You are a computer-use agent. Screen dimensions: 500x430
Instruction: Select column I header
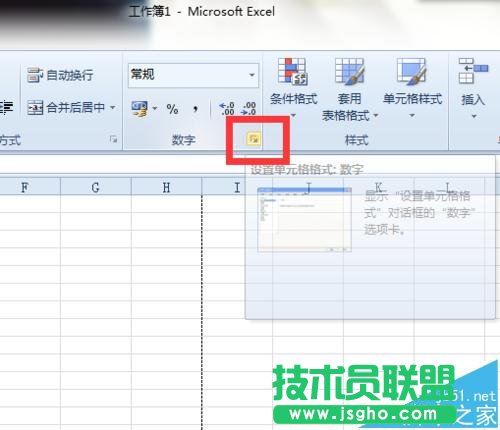(237, 187)
